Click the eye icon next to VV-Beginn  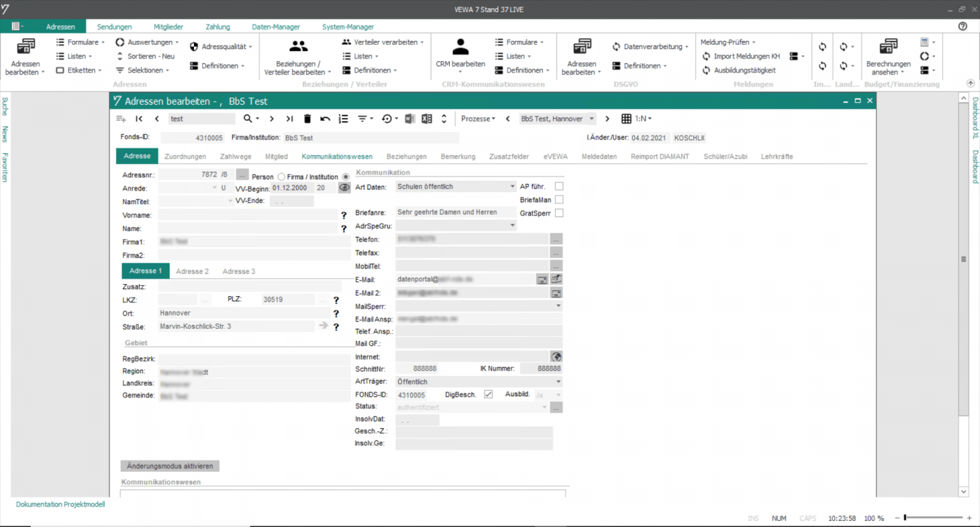pos(344,187)
